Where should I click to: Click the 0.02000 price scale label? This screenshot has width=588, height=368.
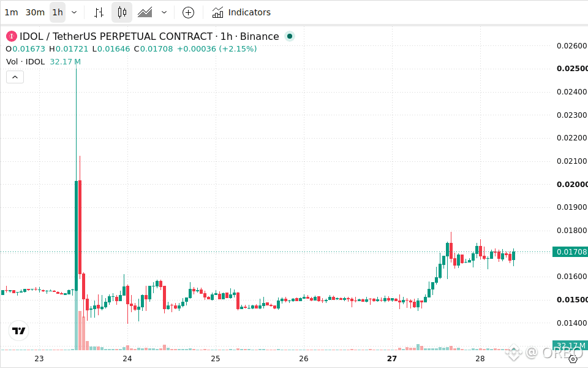[572, 185]
